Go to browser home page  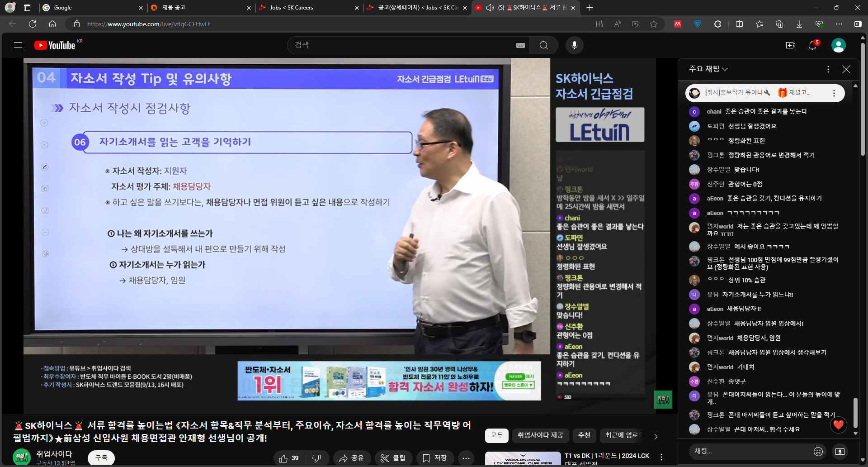click(52, 24)
